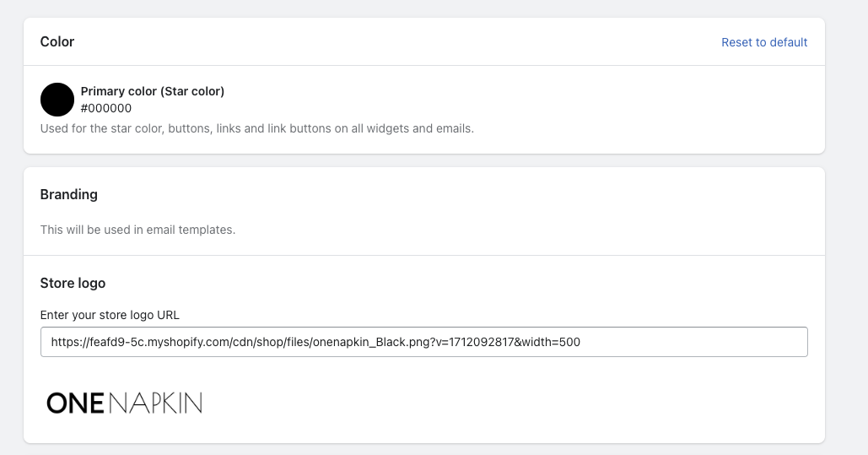The image size is (868, 455).
Task: Click the thin NAPKIN part of logo
Action: tap(155, 403)
